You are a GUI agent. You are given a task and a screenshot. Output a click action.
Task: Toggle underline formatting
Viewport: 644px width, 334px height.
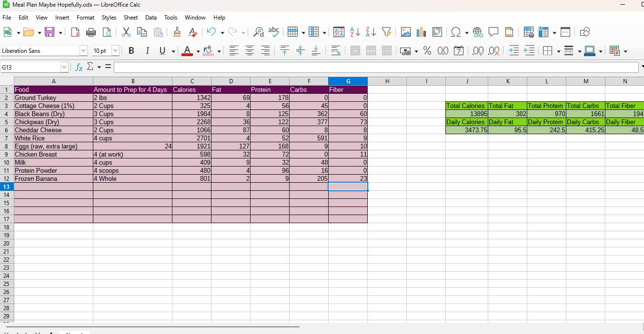[163, 50]
